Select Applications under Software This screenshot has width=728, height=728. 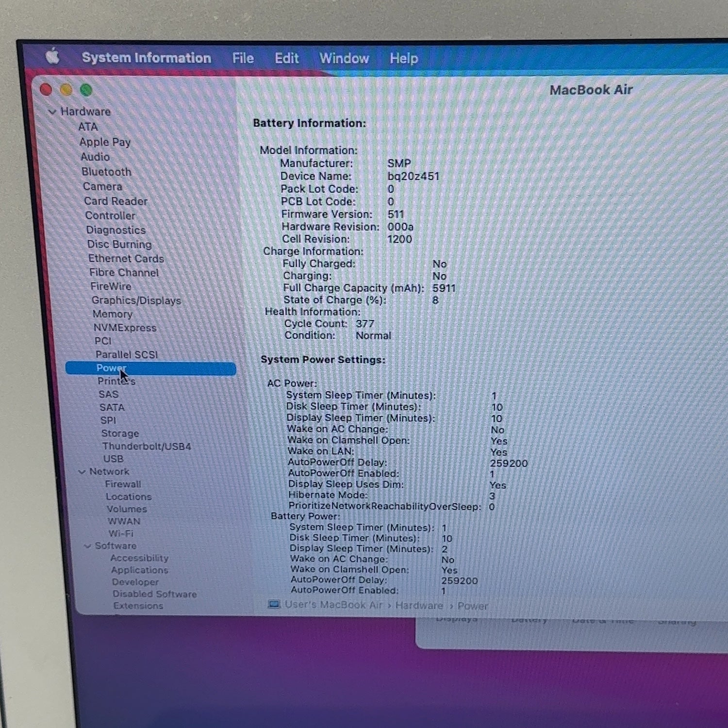139,570
